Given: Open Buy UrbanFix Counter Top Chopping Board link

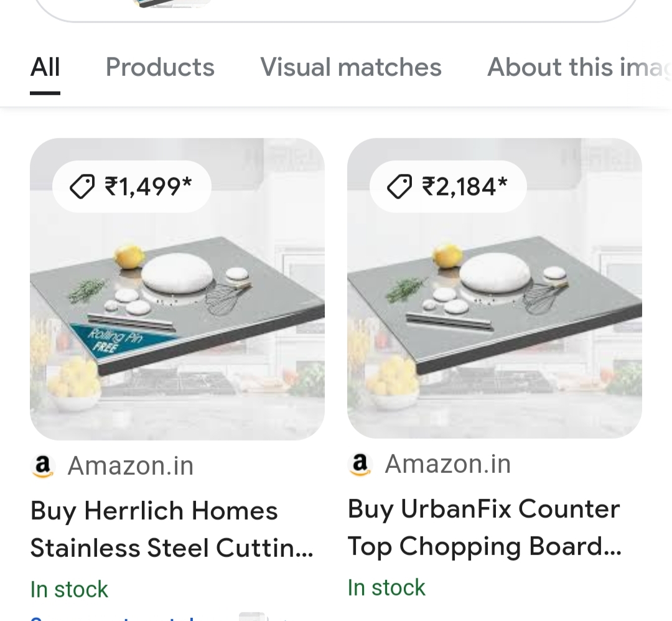Looking at the screenshot, I should pos(485,528).
